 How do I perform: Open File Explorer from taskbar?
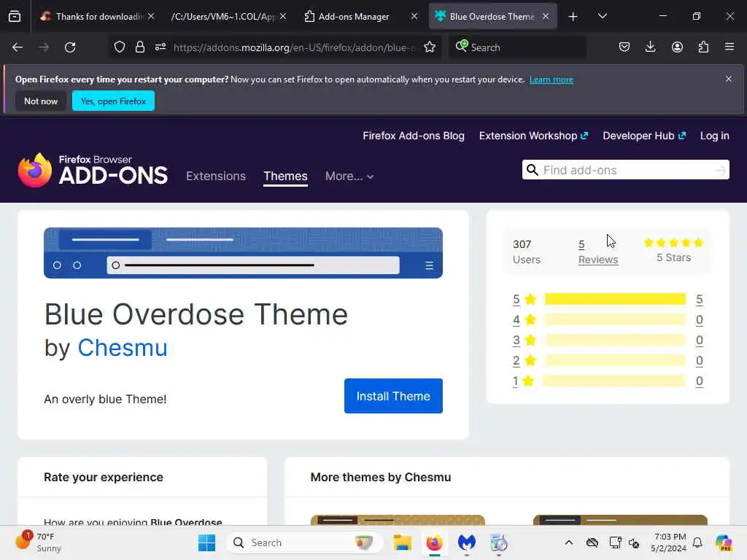pyautogui.click(x=402, y=542)
